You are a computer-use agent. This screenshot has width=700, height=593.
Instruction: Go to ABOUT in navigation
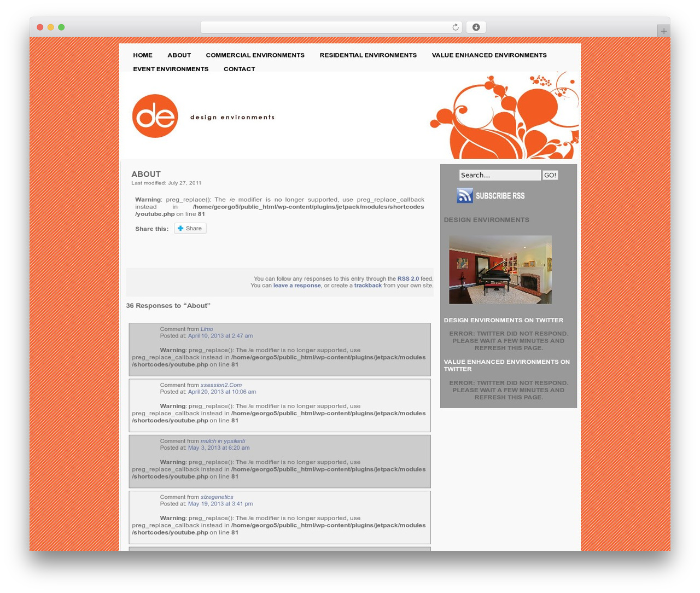[x=179, y=55]
